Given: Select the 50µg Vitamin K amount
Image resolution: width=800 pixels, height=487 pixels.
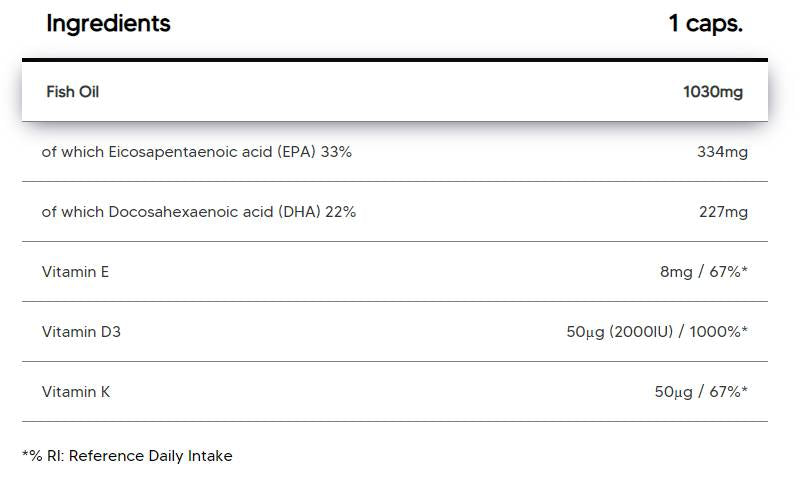Looking at the screenshot, I should pos(674,392).
